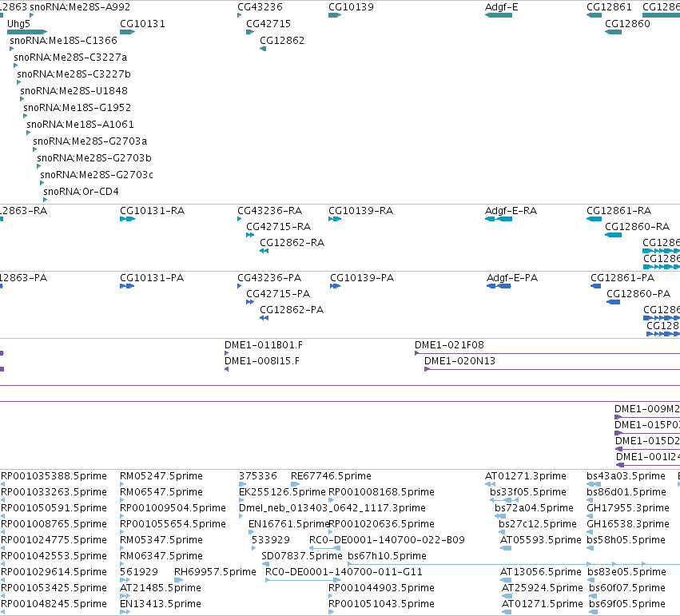This screenshot has width=680, height=616.
Task: Click the RP001008168.5prime EST label
Action: [382, 492]
